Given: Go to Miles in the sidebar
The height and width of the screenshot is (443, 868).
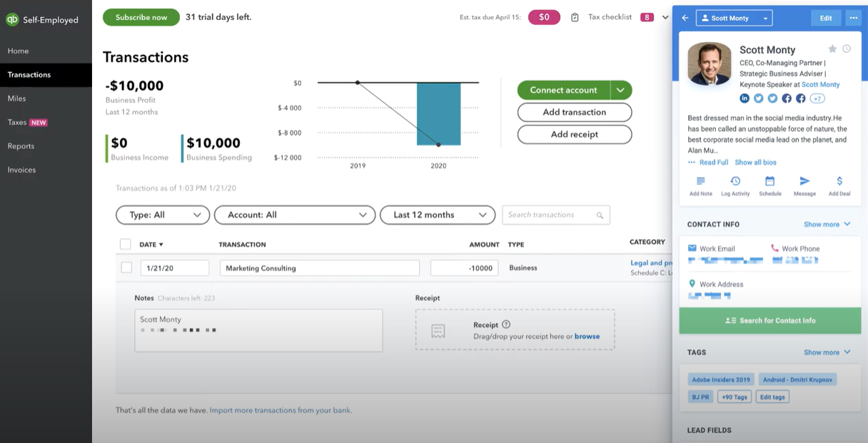Looking at the screenshot, I should point(17,98).
